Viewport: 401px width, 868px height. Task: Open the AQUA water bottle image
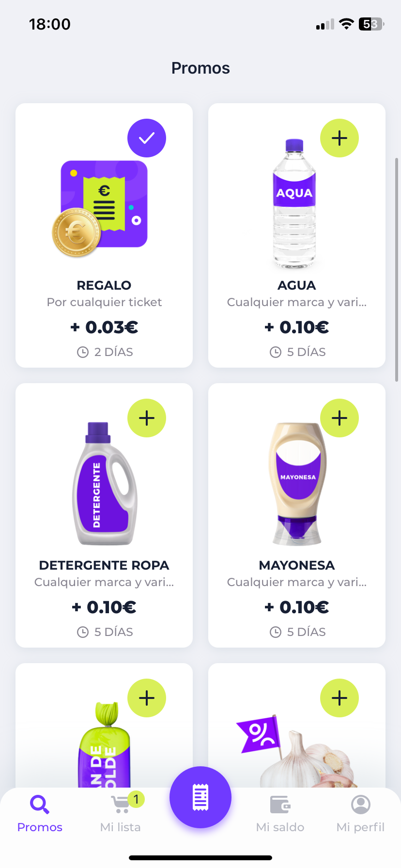click(x=294, y=203)
